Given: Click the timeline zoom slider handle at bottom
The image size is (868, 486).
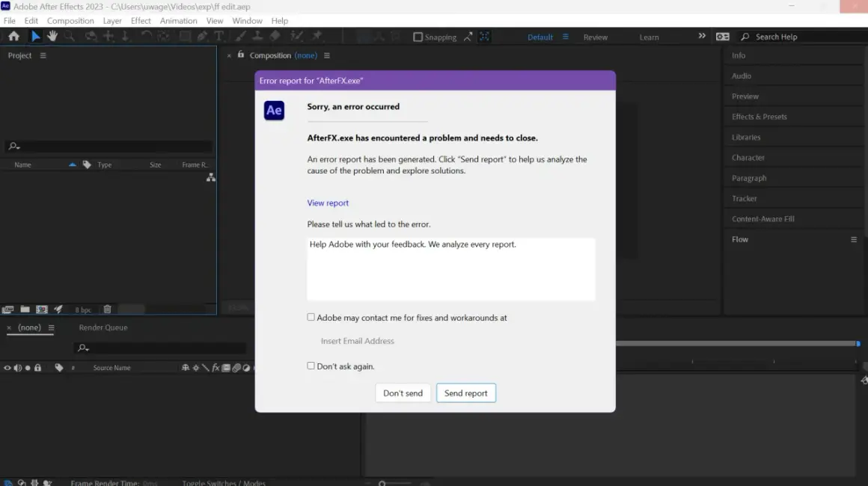Looking at the screenshot, I should point(382,483).
